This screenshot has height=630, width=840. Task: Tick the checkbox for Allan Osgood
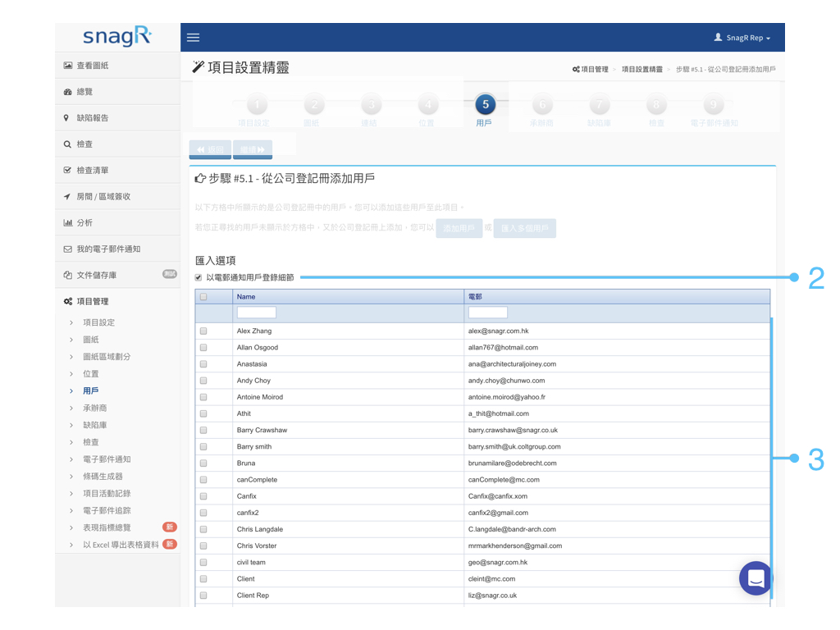pyautogui.click(x=203, y=348)
